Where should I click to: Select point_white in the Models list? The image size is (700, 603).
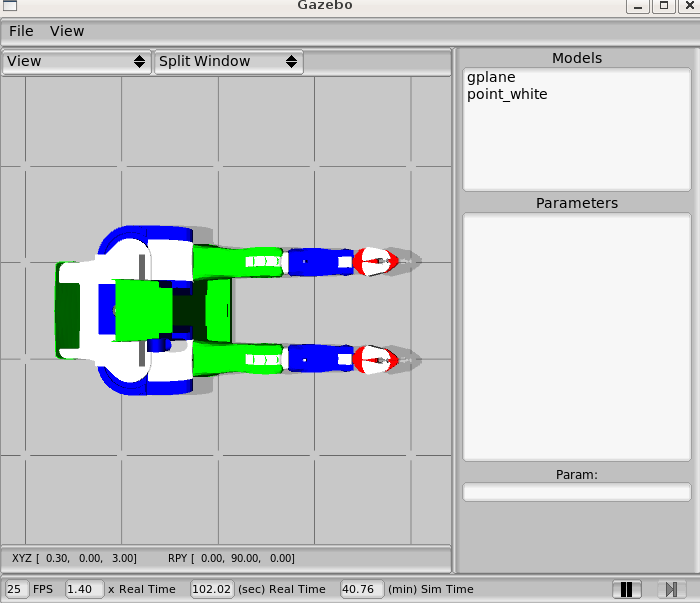(507, 94)
